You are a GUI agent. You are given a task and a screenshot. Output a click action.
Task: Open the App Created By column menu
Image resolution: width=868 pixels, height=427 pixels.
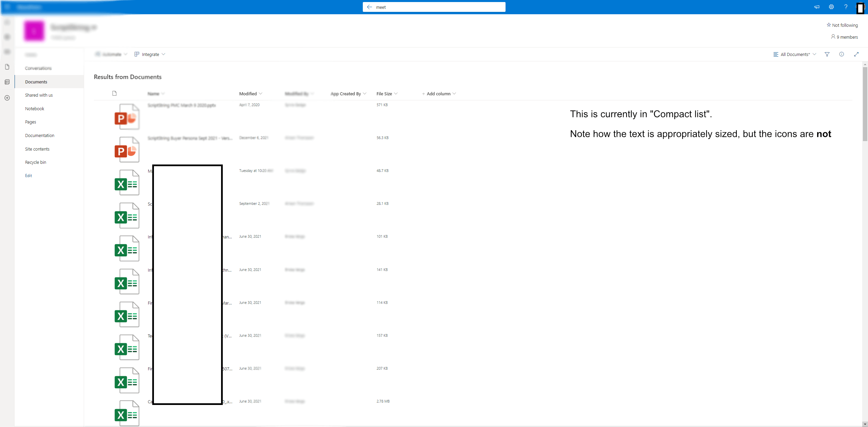click(348, 94)
